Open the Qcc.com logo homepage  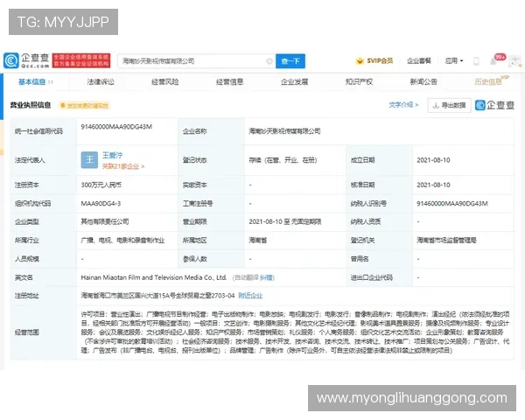pos(26,61)
